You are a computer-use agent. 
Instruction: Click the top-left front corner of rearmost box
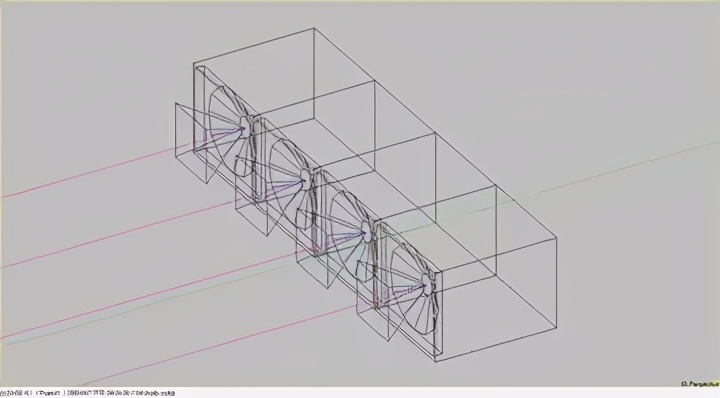click(x=193, y=62)
